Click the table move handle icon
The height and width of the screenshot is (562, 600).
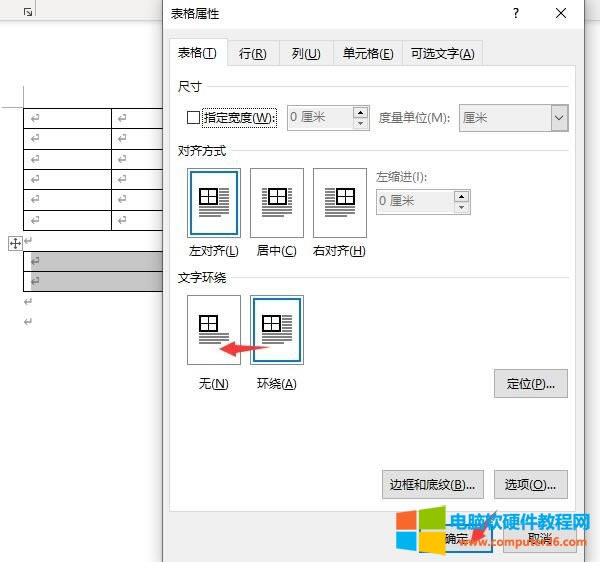click(x=15, y=243)
